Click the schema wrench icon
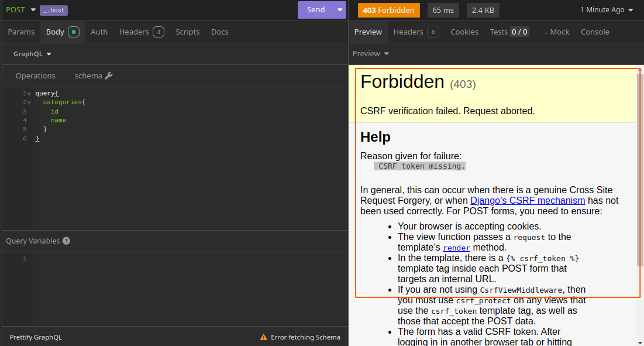The image size is (644, 346). click(109, 76)
